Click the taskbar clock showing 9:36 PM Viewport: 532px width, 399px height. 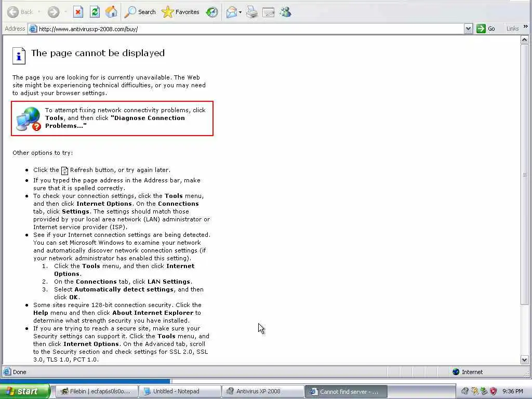[x=512, y=391]
